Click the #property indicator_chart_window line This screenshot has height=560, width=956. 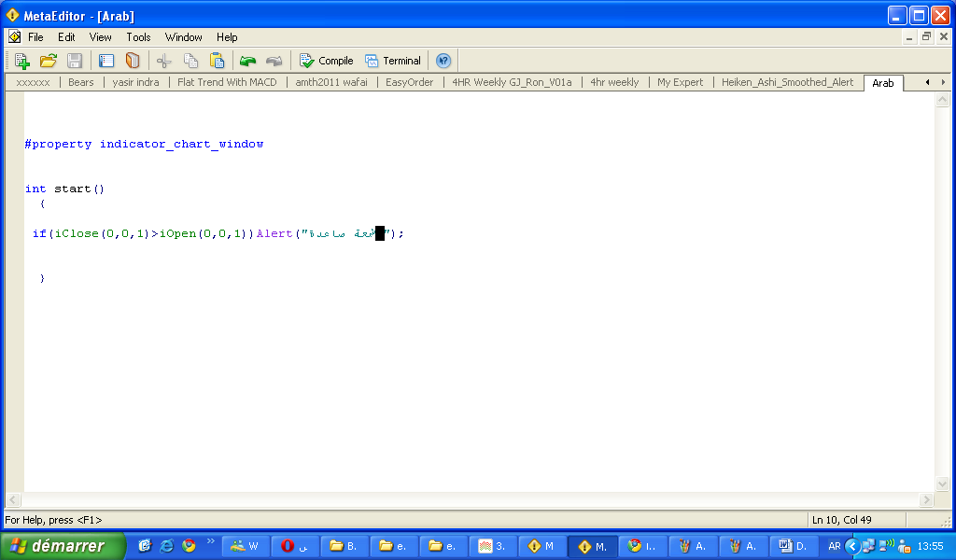tap(144, 144)
